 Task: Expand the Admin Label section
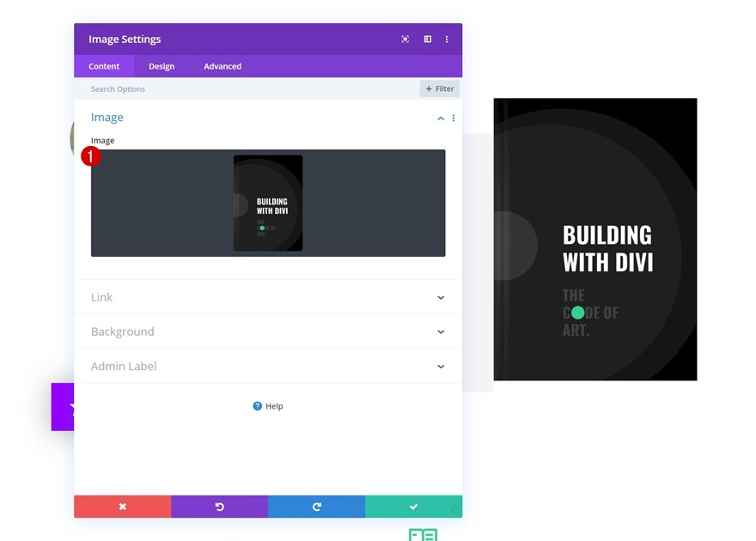coord(268,367)
